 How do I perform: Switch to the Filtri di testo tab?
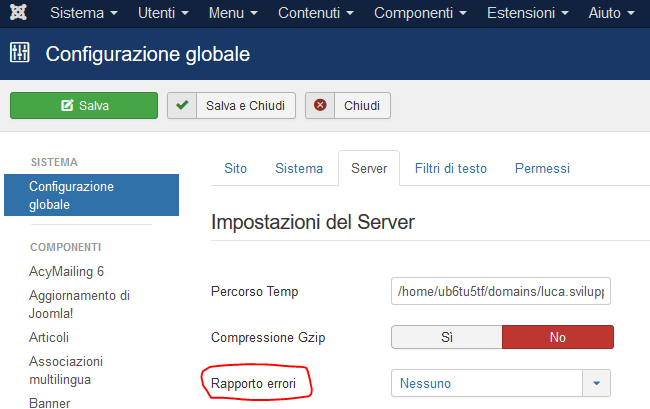point(451,168)
